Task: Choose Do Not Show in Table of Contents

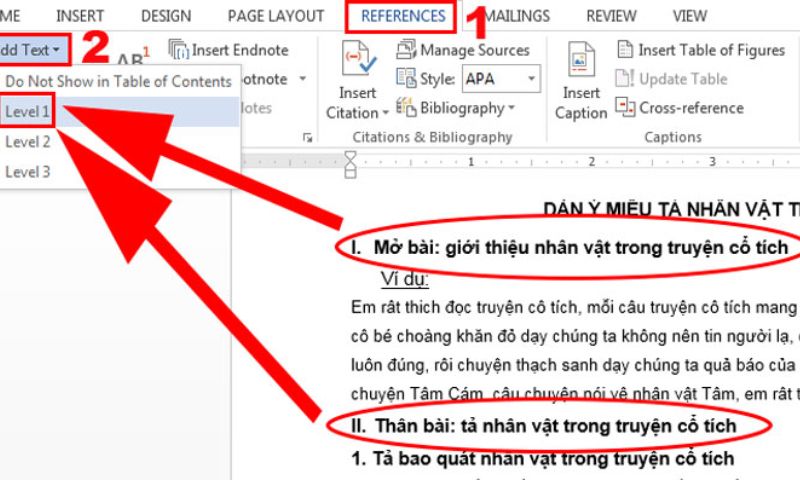Action: (118, 81)
